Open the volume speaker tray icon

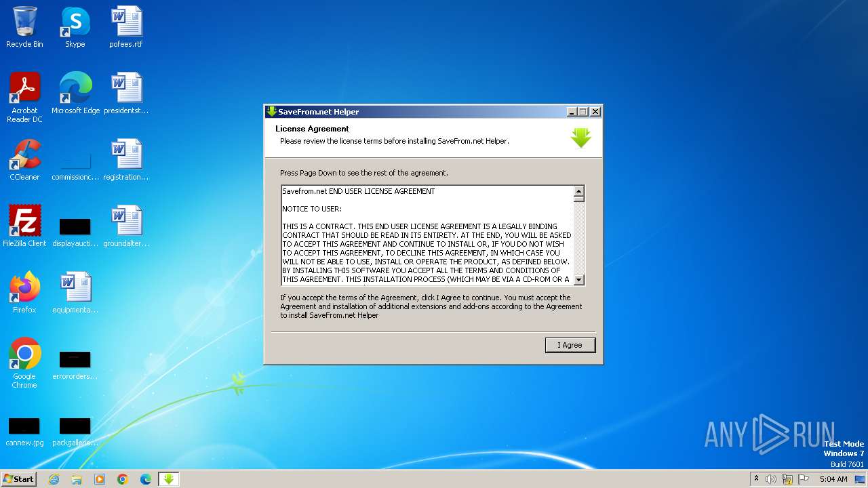click(771, 479)
